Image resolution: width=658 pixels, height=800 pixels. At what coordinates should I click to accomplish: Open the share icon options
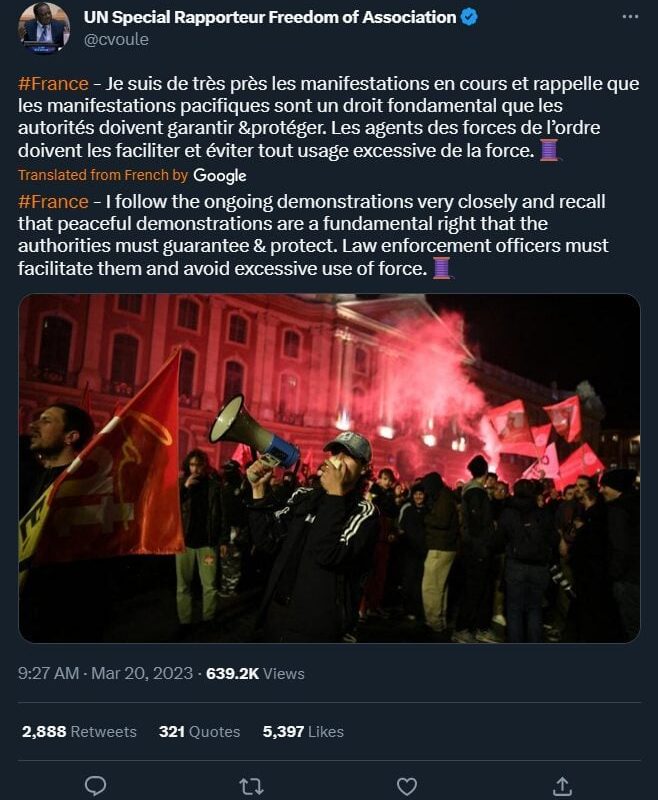pos(562,785)
